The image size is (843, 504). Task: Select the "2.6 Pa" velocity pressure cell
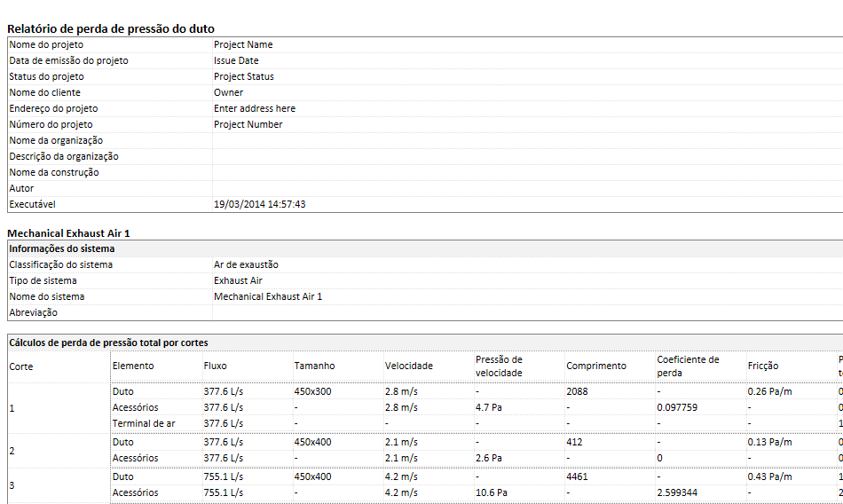(x=489, y=458)
